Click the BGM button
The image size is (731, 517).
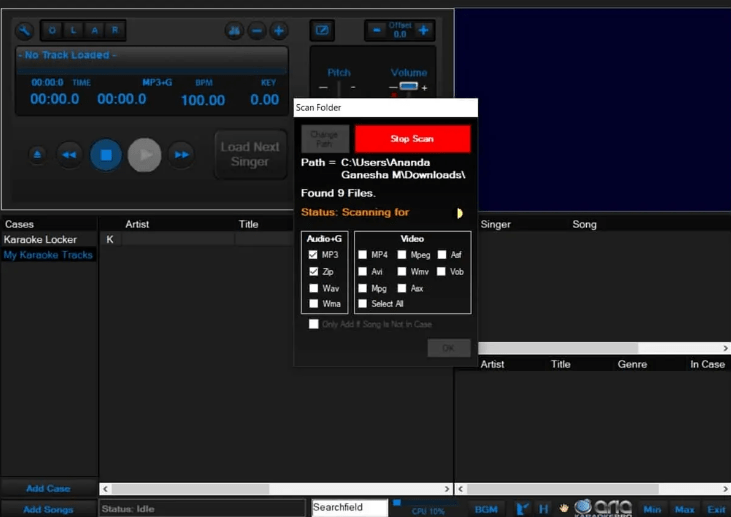pyautogui.click(x=486, y=510)
